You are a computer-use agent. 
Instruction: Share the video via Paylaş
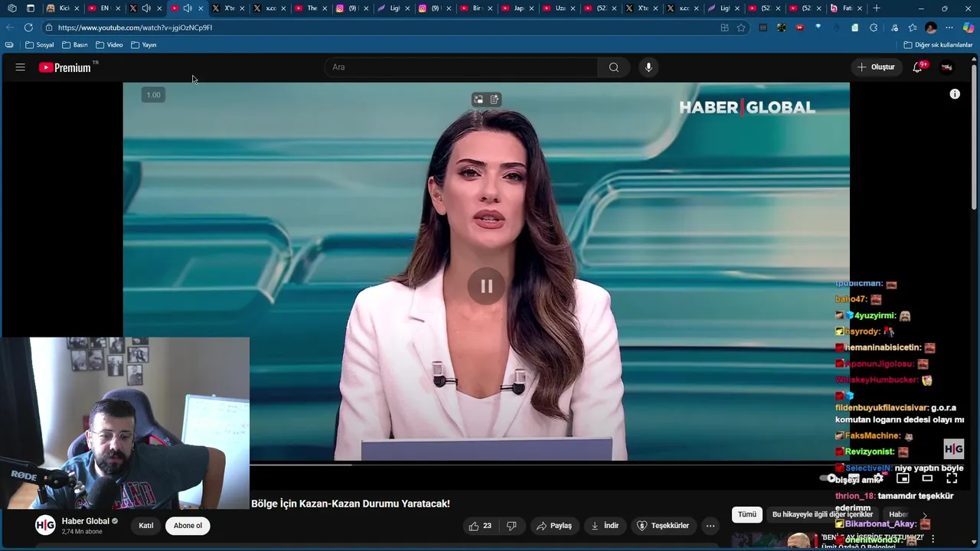point(554,526)
